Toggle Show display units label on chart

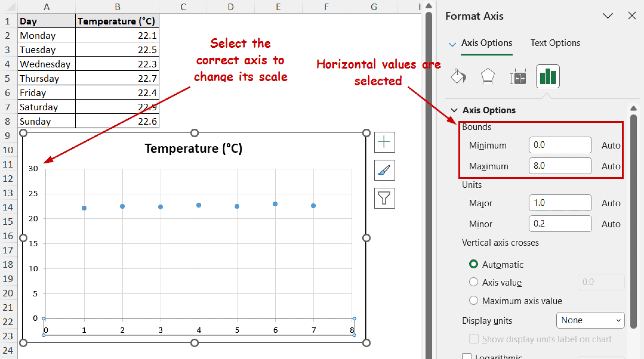point(474,339)
